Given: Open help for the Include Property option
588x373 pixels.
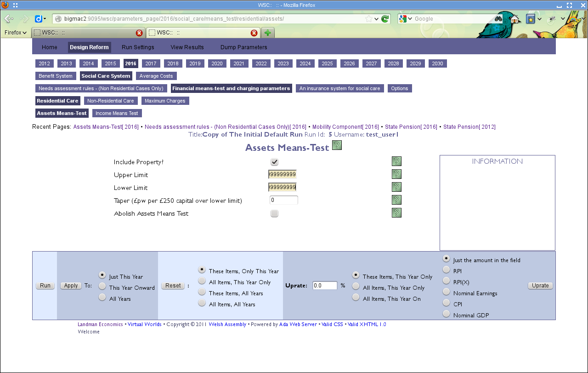Looking at the screenshot, I should (396, 161).
